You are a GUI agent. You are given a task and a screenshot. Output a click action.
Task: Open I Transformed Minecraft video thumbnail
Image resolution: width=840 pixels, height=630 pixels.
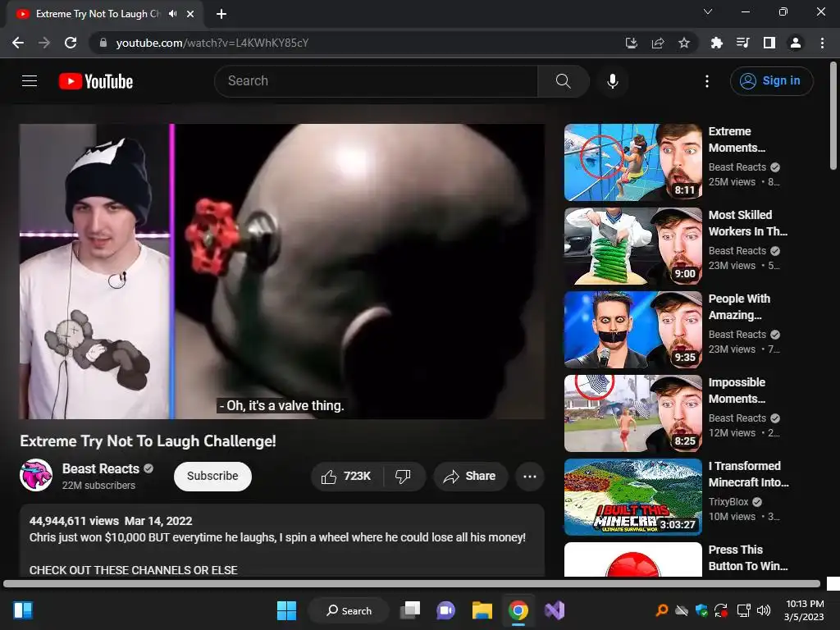click(x=632, y=496)
